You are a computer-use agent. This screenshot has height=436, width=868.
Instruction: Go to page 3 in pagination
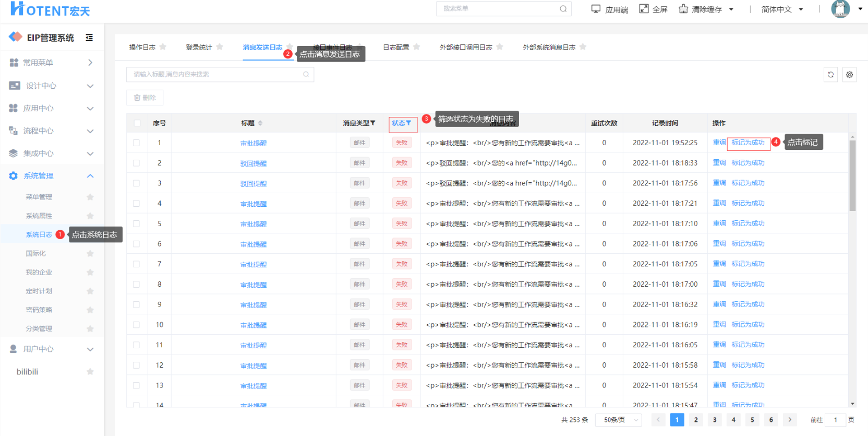pos(715,420)
